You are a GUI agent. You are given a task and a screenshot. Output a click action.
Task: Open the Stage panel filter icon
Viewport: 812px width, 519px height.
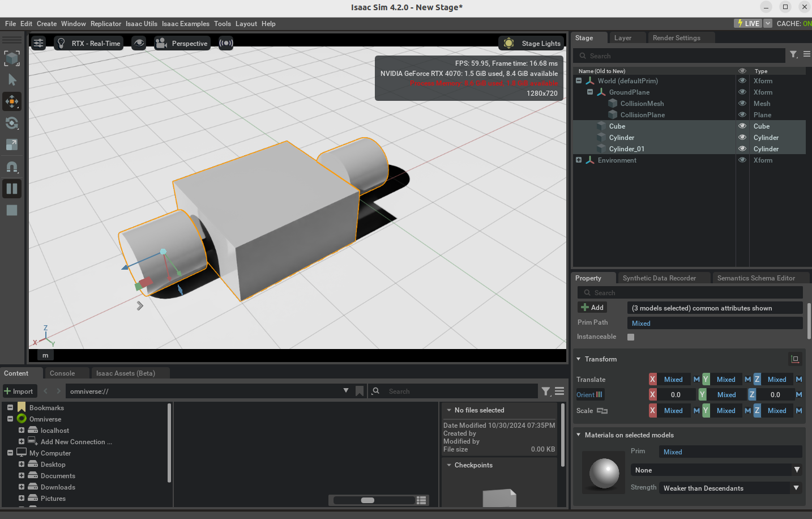point(794,54)
